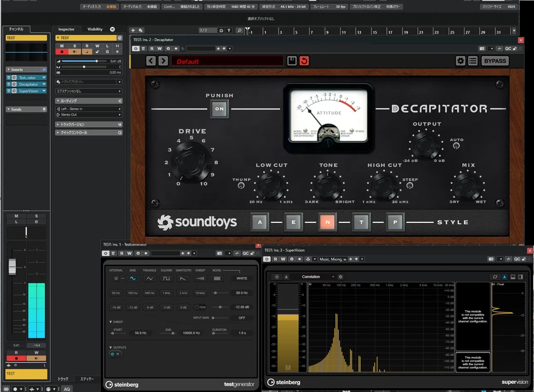Screen dimensions: 534x392
Task: Toggle the STEEP switch in Decapitator
Action: point(410,186)
